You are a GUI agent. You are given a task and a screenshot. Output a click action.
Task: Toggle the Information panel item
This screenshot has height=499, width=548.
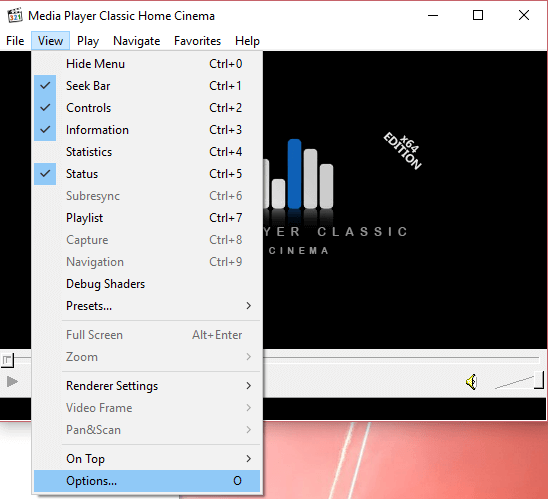pyautogui.click(x=147, y=130)
